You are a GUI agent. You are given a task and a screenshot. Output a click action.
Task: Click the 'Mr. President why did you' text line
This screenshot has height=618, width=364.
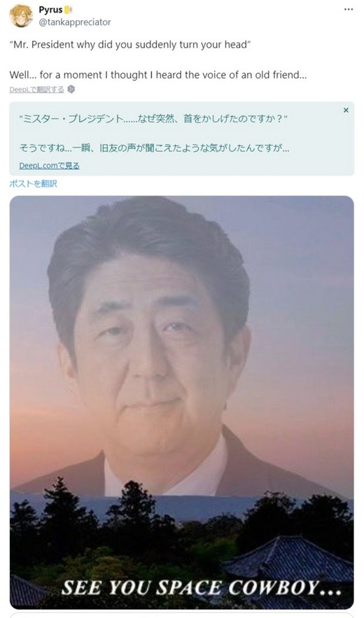(x=130, y=45)
